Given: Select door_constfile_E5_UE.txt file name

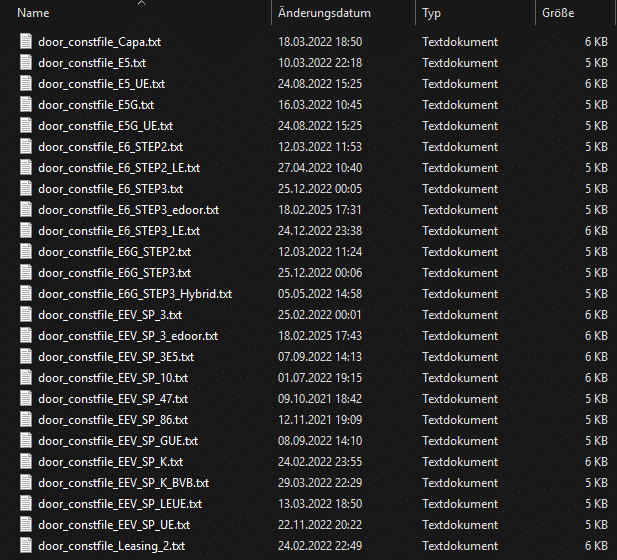Looking at the screenshot, I should [x=101, y=84].
